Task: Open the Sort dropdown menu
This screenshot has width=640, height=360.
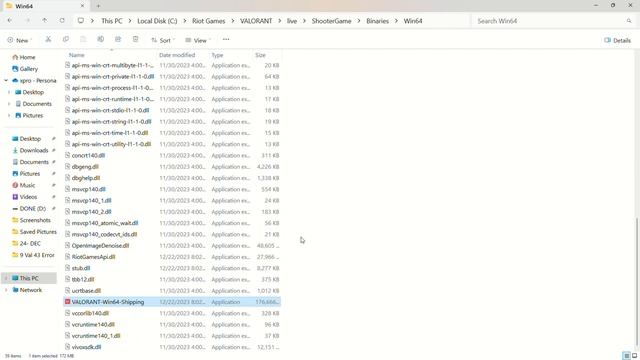Action: [x=163, y=40]
